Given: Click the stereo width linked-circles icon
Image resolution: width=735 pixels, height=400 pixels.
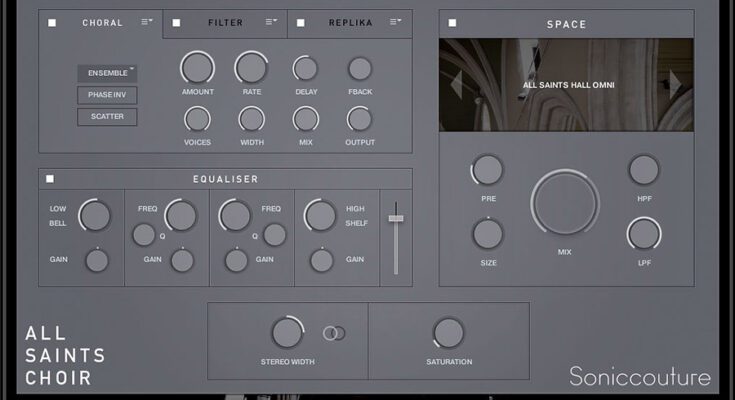Looking at the screenshot, I should [x=334, y=333].
